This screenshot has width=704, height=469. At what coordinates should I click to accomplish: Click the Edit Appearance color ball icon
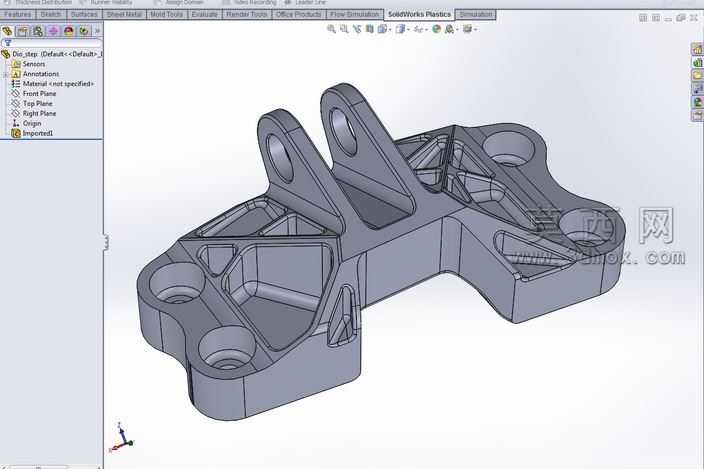(436, 29)
